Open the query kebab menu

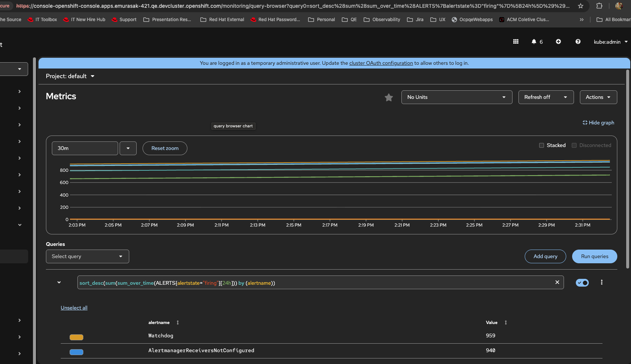pyautogui.click(x=601, y=282)
